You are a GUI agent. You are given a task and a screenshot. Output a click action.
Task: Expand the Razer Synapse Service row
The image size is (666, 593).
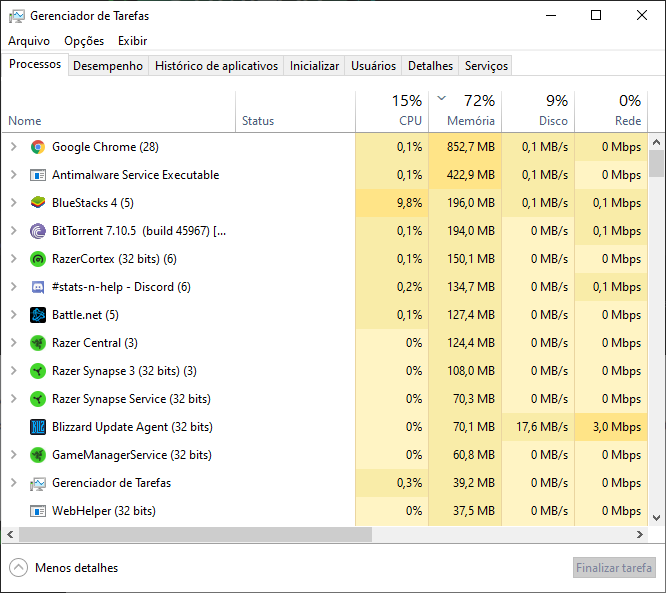point(14,399)
